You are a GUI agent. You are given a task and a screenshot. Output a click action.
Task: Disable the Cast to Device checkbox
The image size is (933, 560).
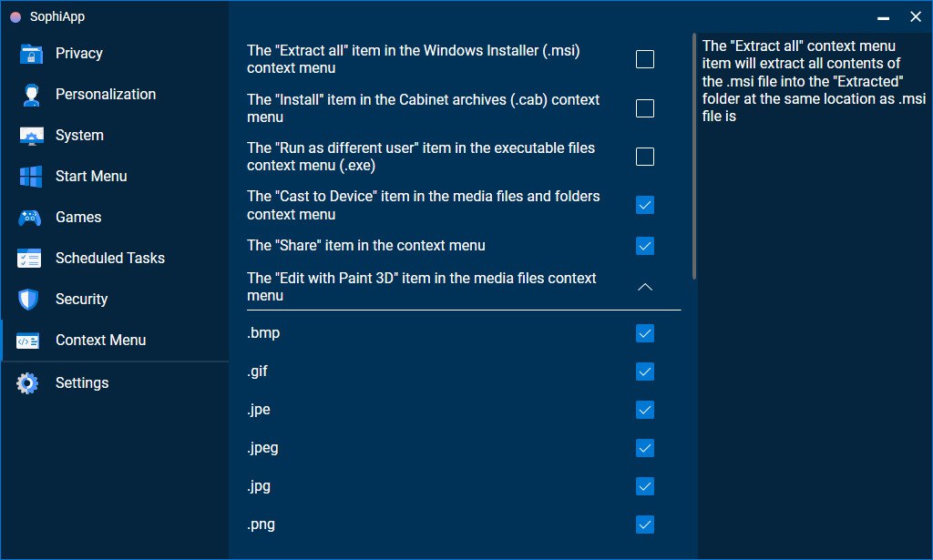(644, 205)
